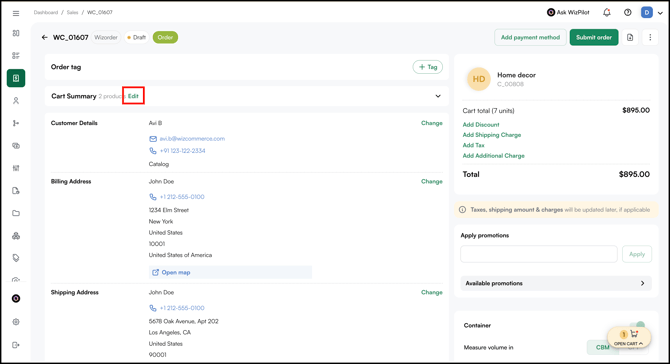Open the three-dot more options menu
670x364 pixels.
tap(650, 38)
